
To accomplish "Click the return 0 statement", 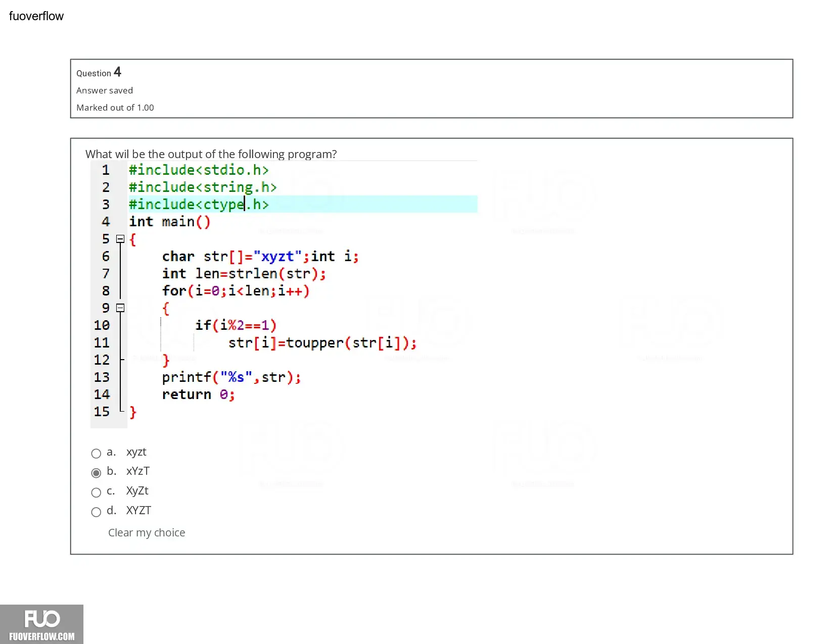I will point(198,394).
